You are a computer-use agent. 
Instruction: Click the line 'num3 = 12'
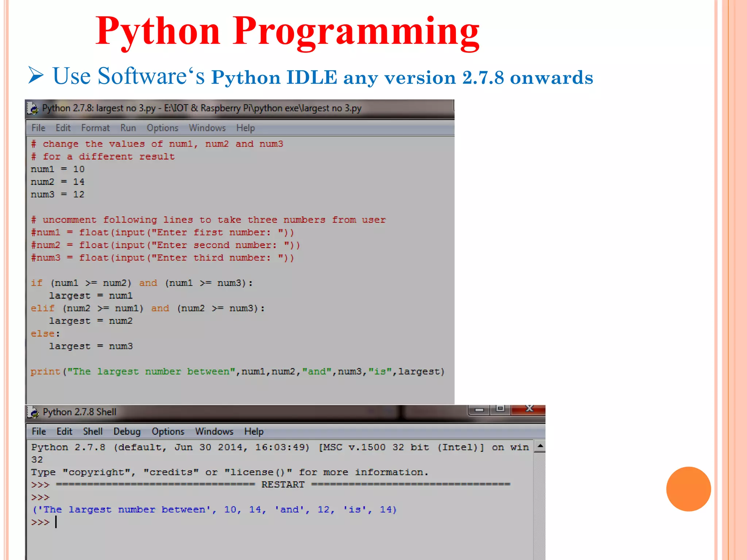[x=58, y=195]
